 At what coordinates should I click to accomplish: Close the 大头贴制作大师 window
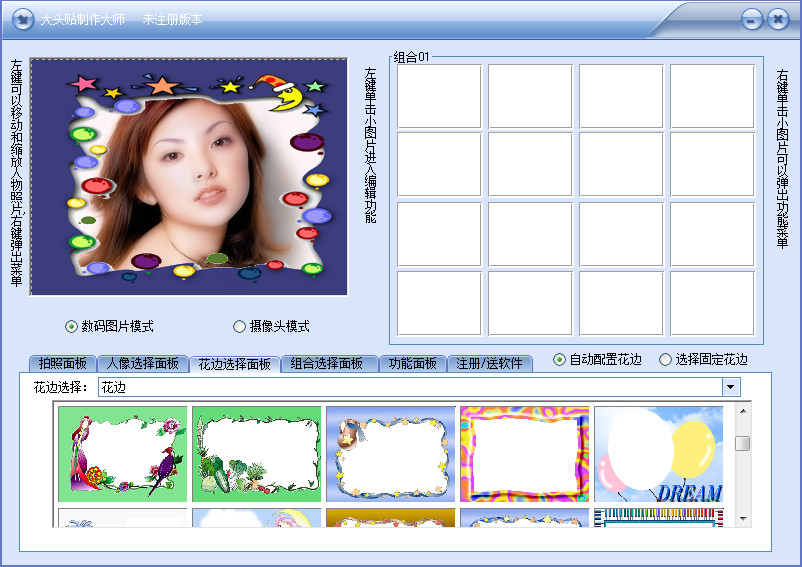pyautogui.click(x=778, y=20)
